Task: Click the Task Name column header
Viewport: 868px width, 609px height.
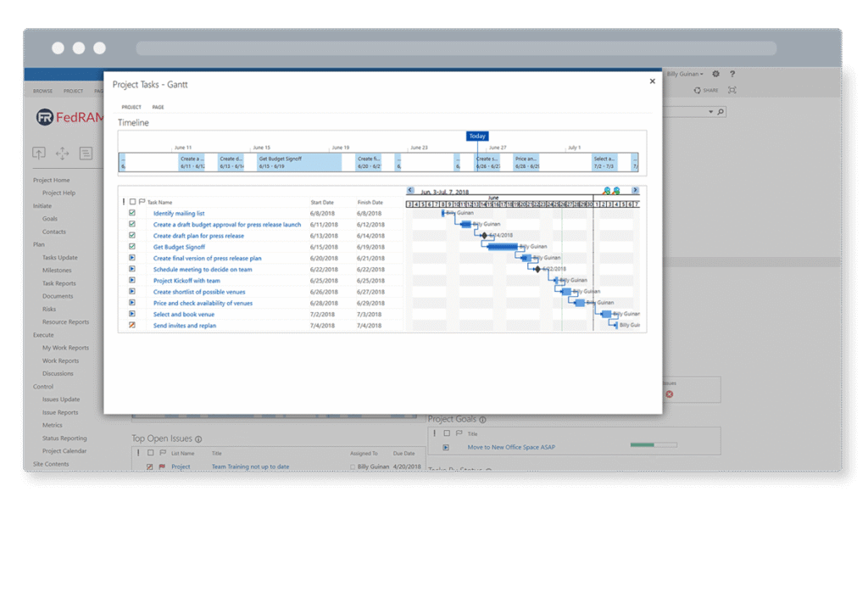Action: click(159, 203)
